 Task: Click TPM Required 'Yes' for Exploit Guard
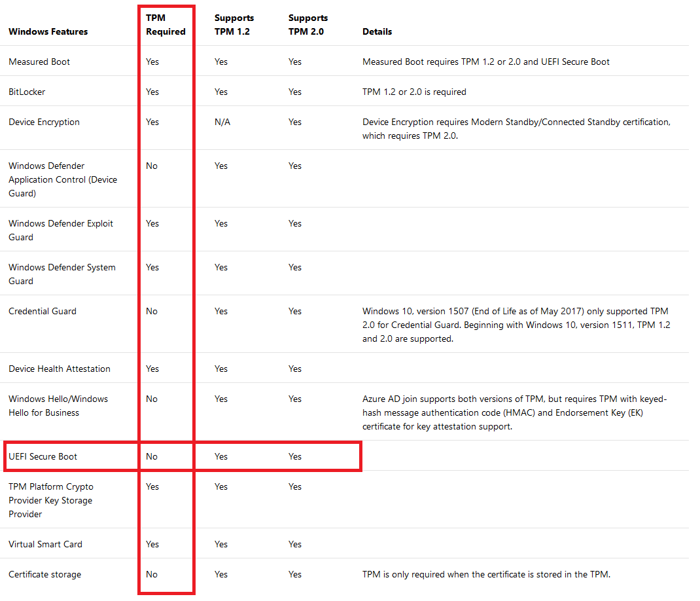[152, 223]
